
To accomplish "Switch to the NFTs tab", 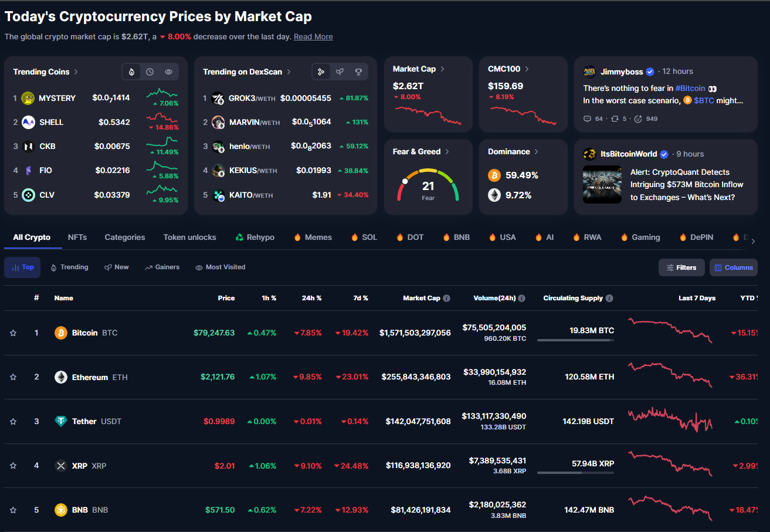I will pos(77,238).
